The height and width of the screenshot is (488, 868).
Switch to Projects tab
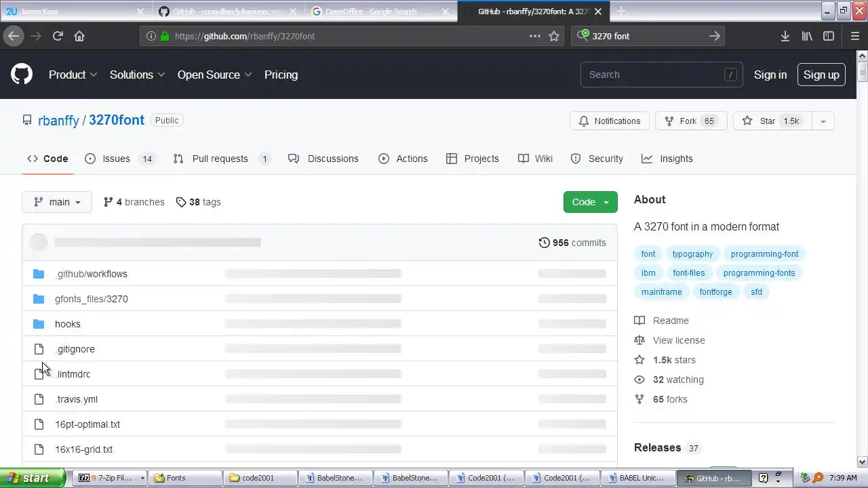pos(473,159)
